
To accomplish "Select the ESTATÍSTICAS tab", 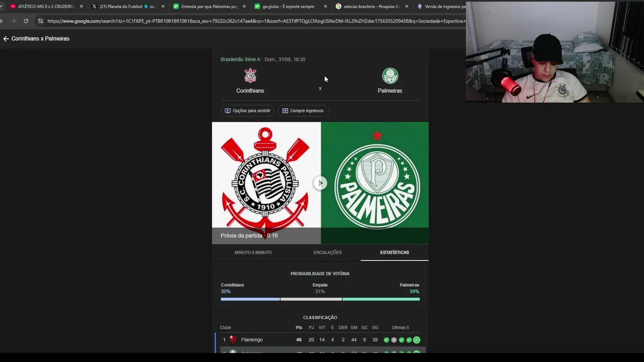I will click(394, 252).
